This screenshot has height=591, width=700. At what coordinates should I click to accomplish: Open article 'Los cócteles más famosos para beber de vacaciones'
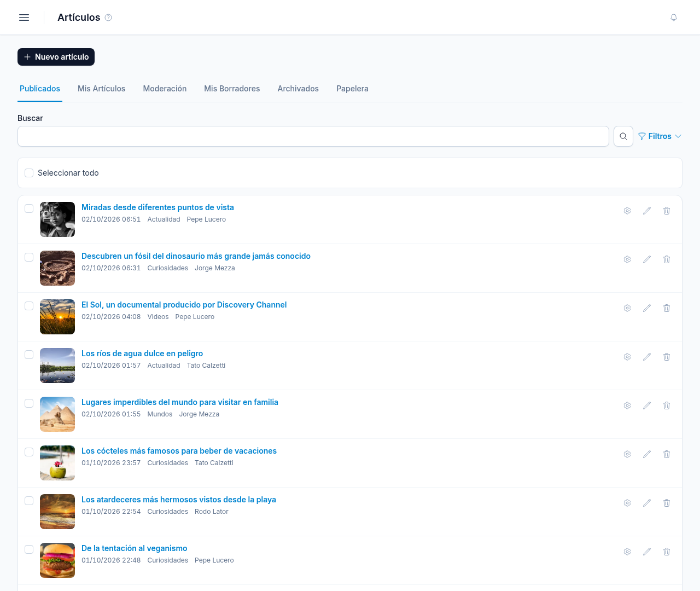pos(179,451)
